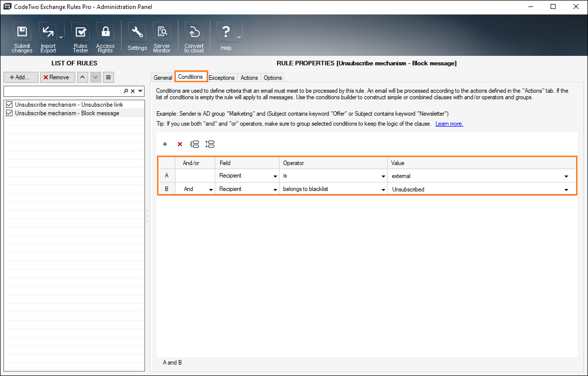Viewport: 588px width, 376px height.
Task: Click the CodeTwo app icon in title bar
Action: pos(7,7)
